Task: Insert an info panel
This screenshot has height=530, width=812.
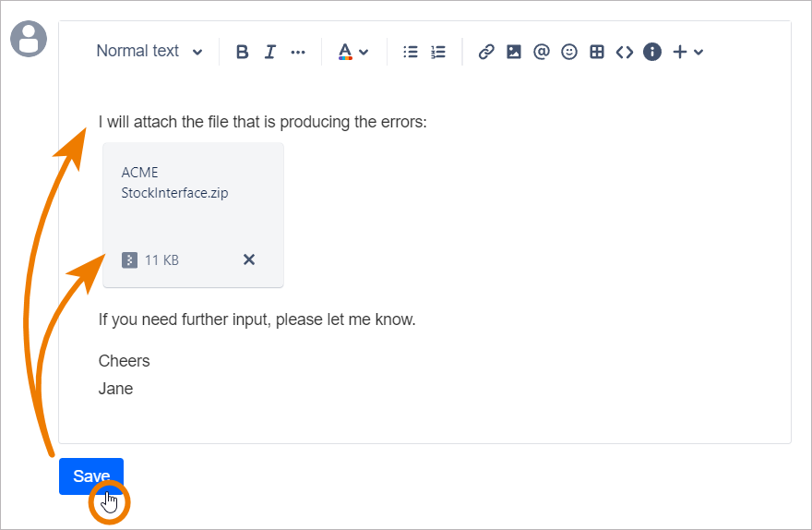Action: pyautogui.click(x=652, y=52)
